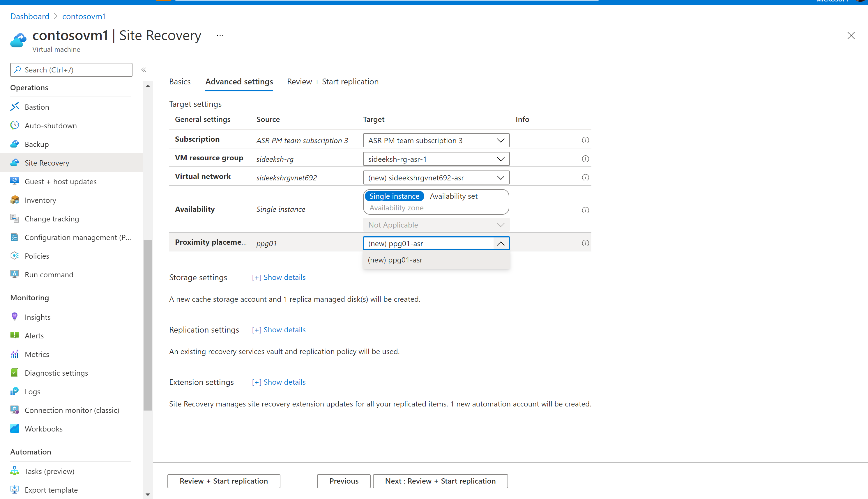Click the Previous button

(x=344, y=481)
